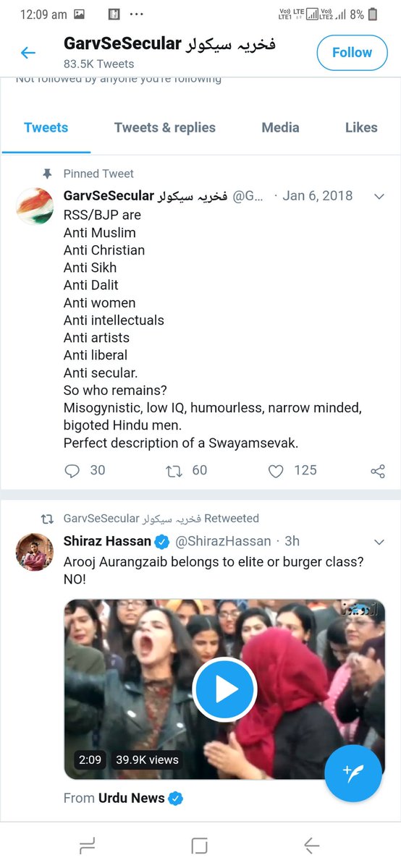Open Shiraz Hassan's profile picture

pos(35,552)
